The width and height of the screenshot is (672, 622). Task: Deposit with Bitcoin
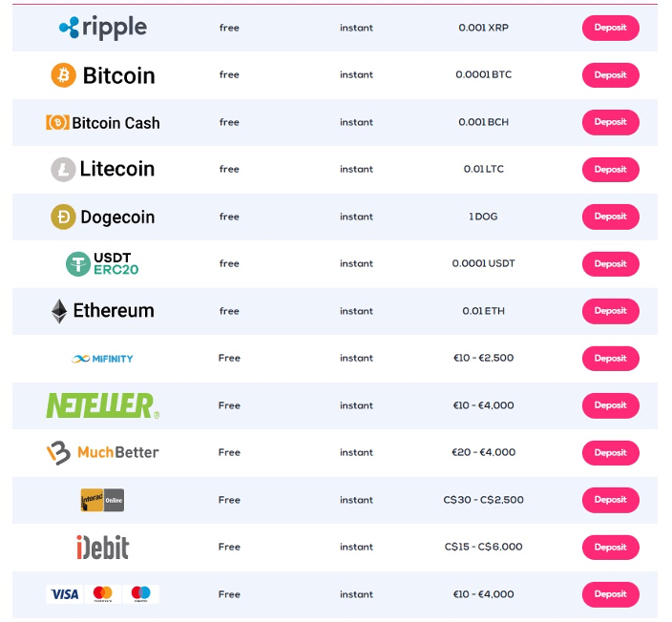[610, 75]
